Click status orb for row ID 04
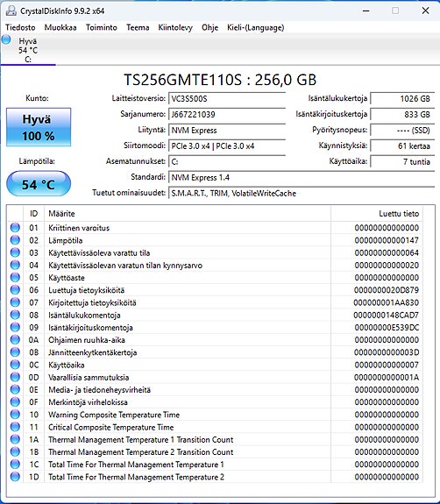440x504 pixels. (x=15, y=265)
